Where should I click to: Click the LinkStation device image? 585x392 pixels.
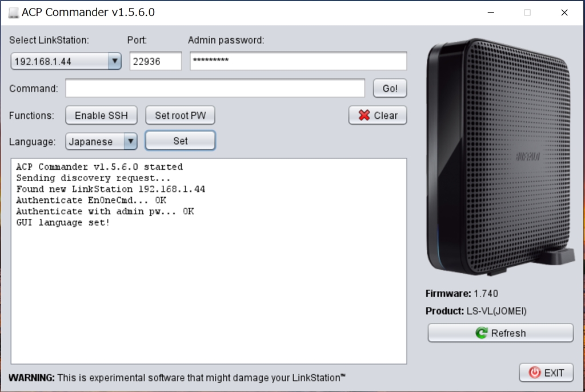point(500,157)
